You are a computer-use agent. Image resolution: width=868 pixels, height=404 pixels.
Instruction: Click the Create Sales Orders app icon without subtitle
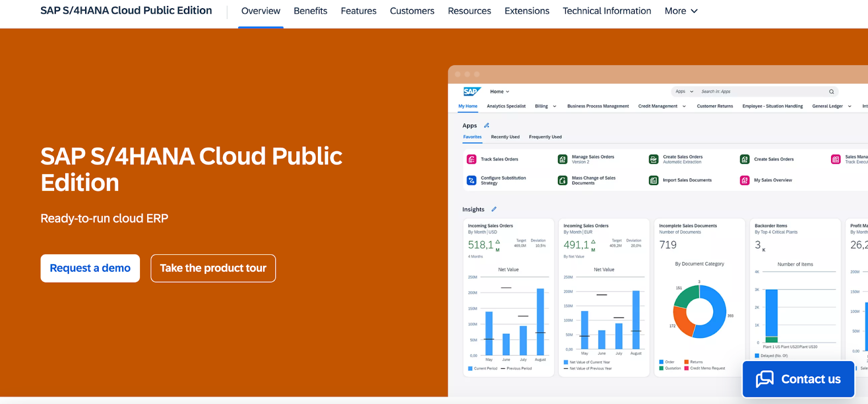click(x=745, y=159)
